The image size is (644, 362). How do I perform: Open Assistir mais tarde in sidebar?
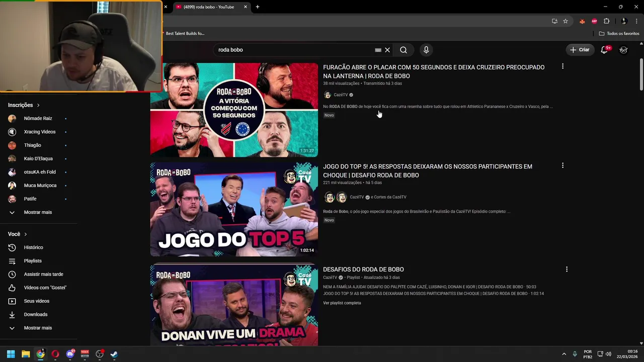(43, 274)
